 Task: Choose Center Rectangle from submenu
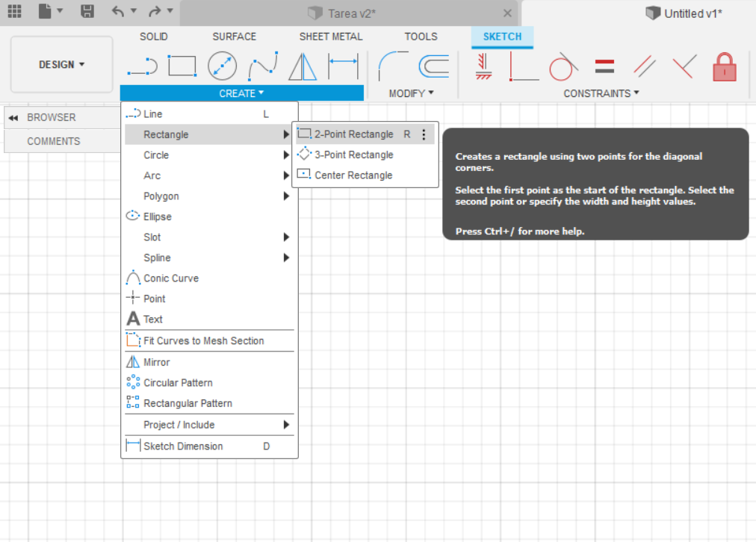365,175
